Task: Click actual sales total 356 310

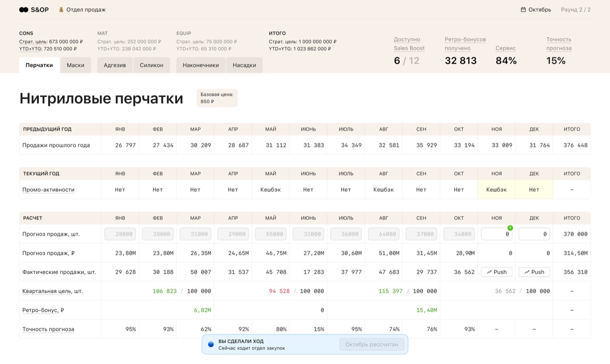Action: 575,272
